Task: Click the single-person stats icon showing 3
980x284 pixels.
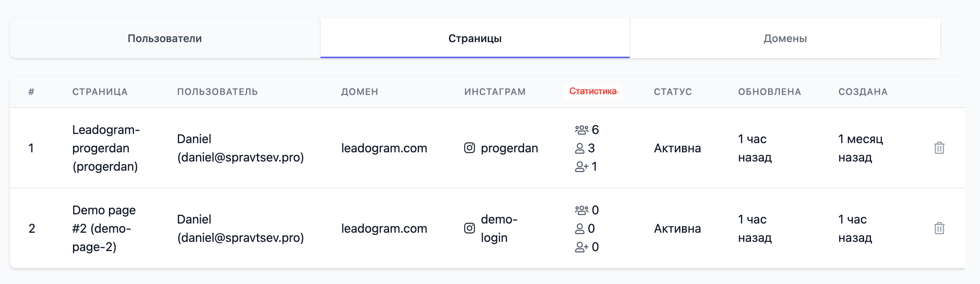Action: click(x=582, y=149)
